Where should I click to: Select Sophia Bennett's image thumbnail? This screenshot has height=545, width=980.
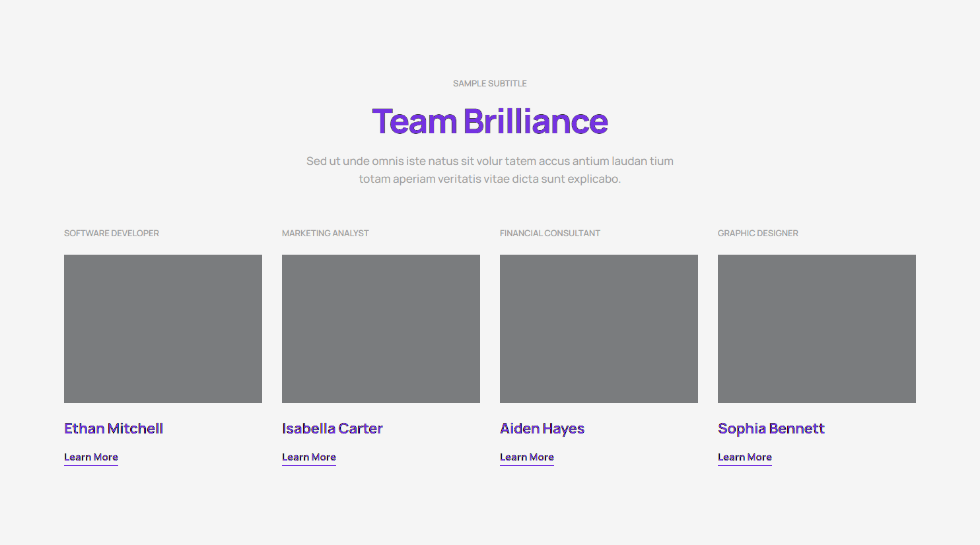click(x=817, y=329)
